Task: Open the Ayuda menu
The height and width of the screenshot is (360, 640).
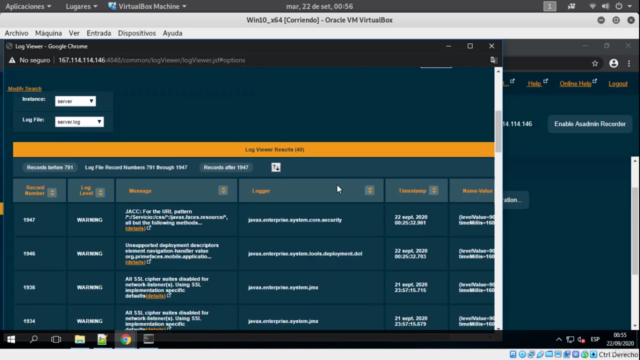Action: point(172,33)
